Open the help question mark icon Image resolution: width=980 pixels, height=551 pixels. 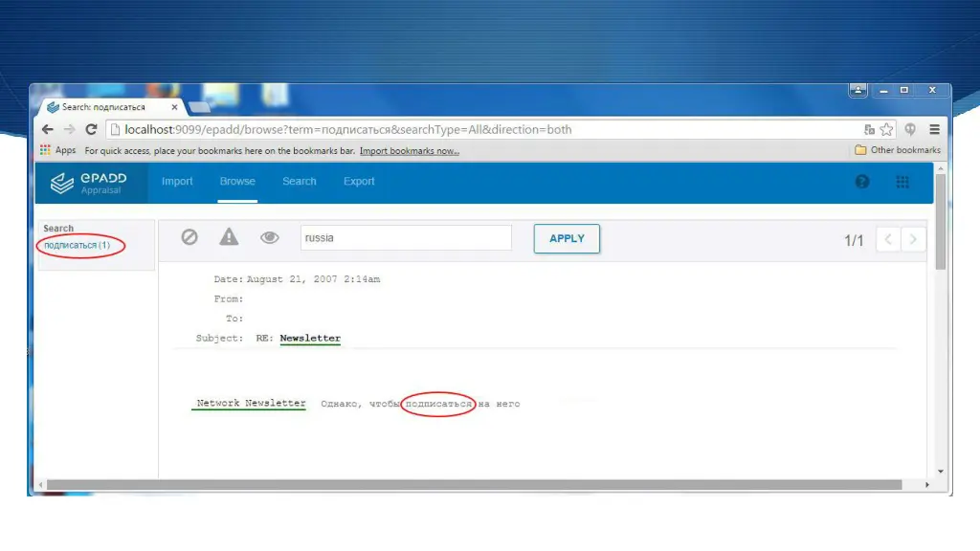pos(862,182)
